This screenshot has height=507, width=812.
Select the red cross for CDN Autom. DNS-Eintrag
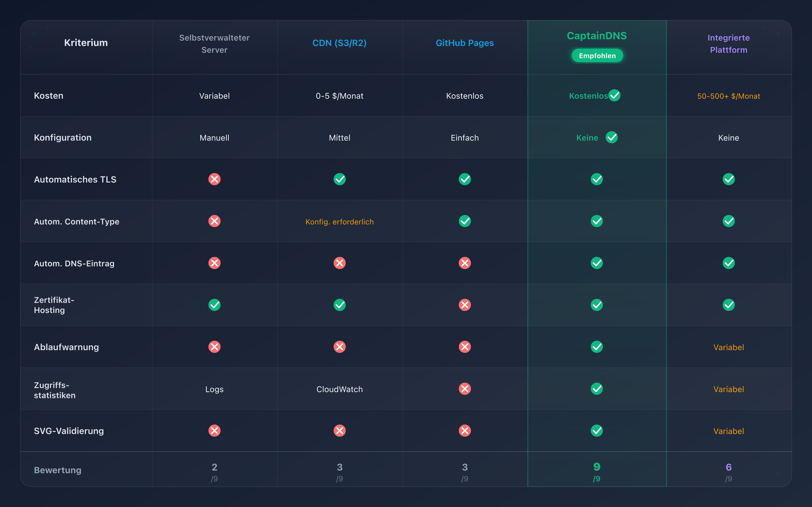(339, 263)
